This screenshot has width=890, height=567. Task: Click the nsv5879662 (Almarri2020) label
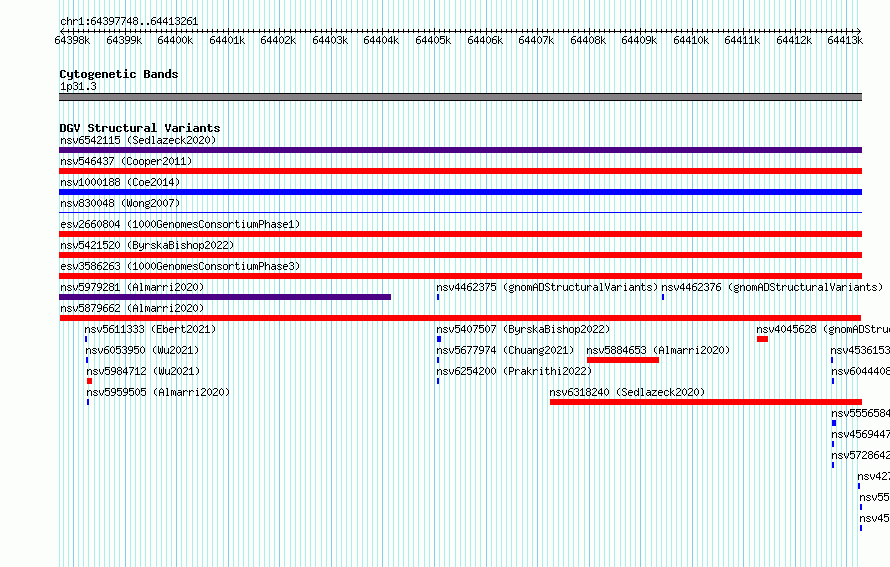(x=132, y=308)
